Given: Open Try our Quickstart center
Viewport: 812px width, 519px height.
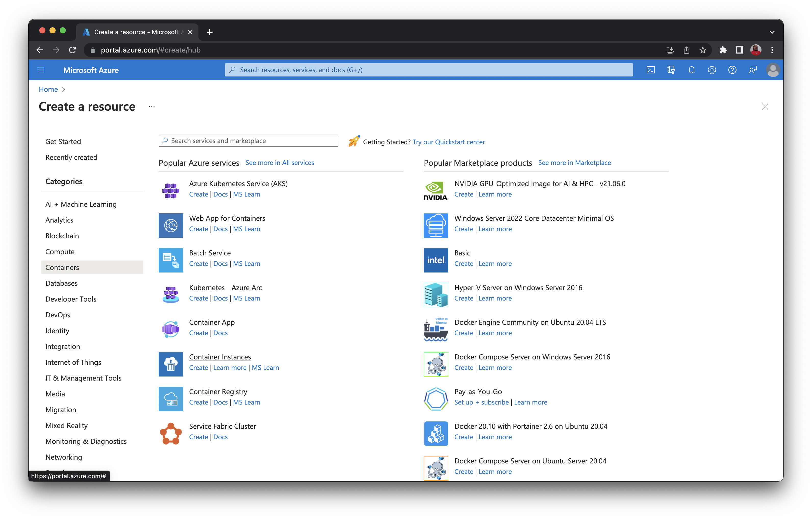Looking at the screenshot, I should (449, 142).
